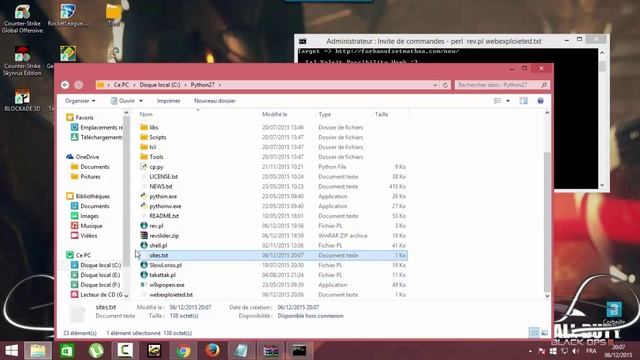Navigate to Disque local (C:) in address bar

[160, 85]
